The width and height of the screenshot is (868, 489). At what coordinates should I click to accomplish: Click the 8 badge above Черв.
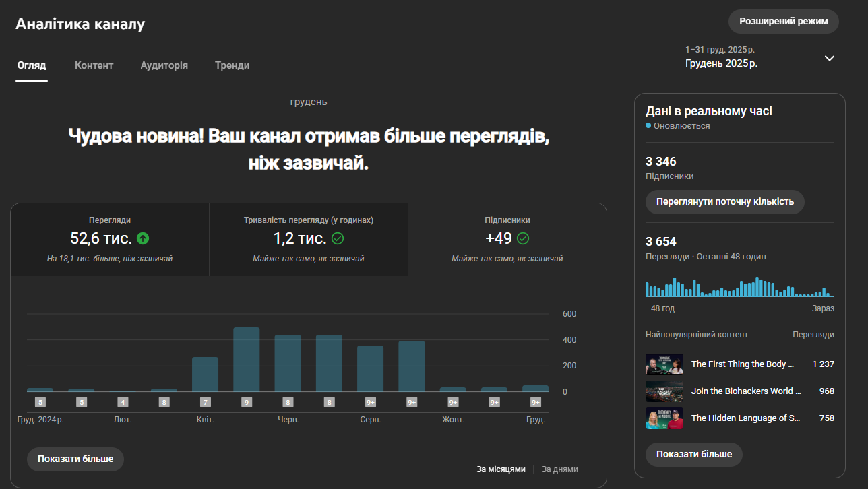(x=288, y=402)
